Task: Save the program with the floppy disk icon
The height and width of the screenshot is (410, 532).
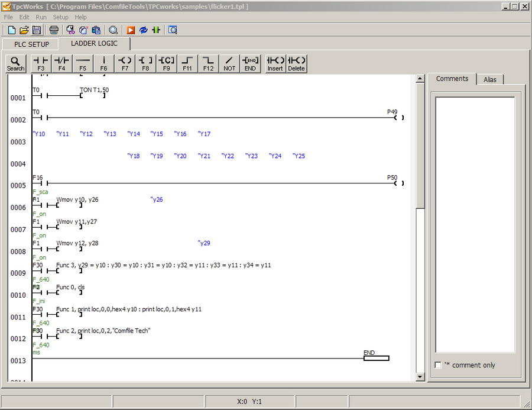Action: (37, 30)
